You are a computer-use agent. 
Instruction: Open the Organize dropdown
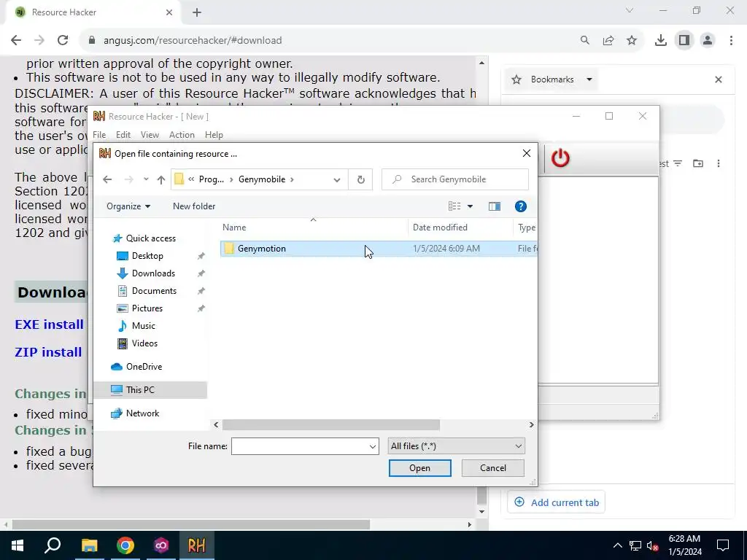coord(128,206)
